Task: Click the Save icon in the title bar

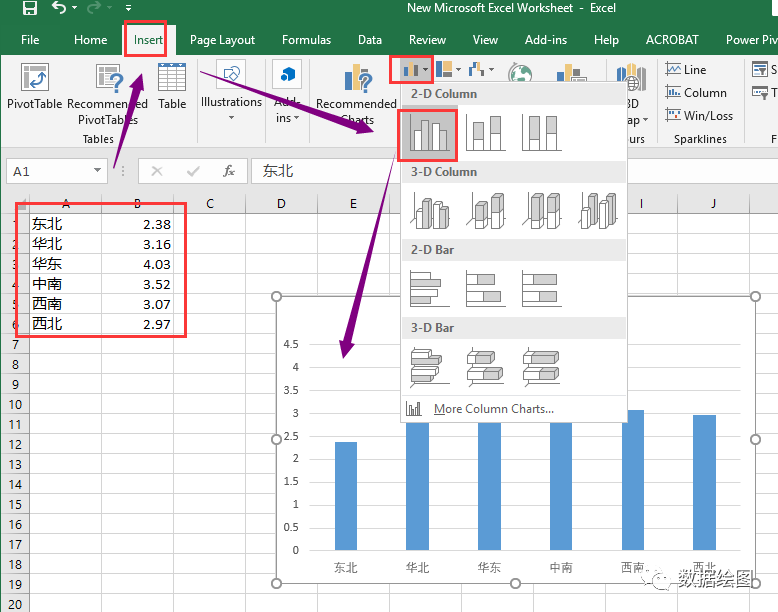Action: coord(30,8)
